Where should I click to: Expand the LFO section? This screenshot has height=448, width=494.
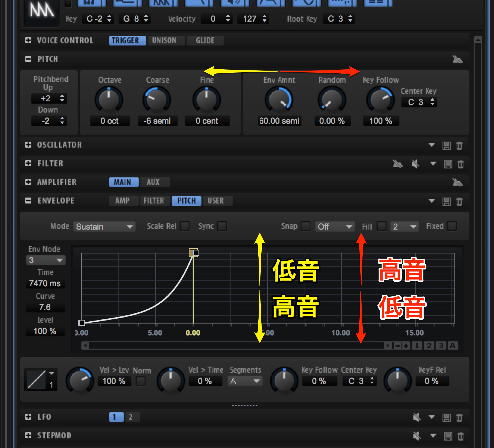coord(28,417)
